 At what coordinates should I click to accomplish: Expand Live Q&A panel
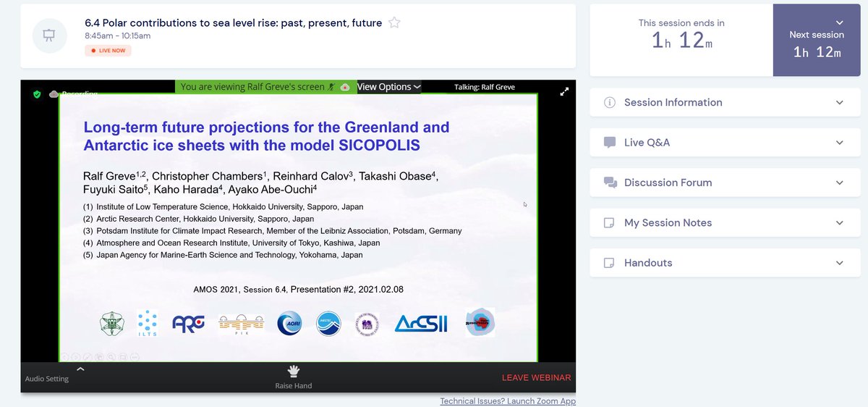(724, 143)
